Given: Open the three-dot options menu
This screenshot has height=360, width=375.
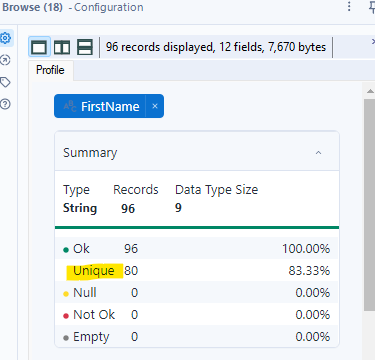Looking at the screenshot, I should pos(349,6).
